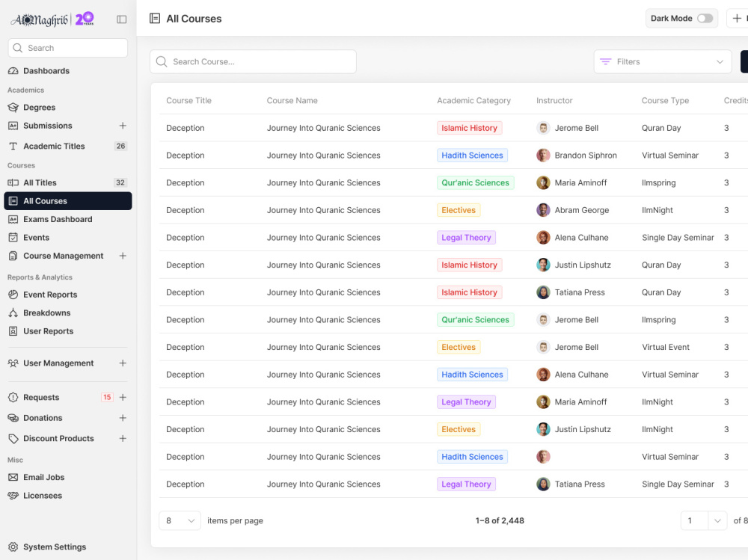Click the Requests 15 badge

pos(107,397)
